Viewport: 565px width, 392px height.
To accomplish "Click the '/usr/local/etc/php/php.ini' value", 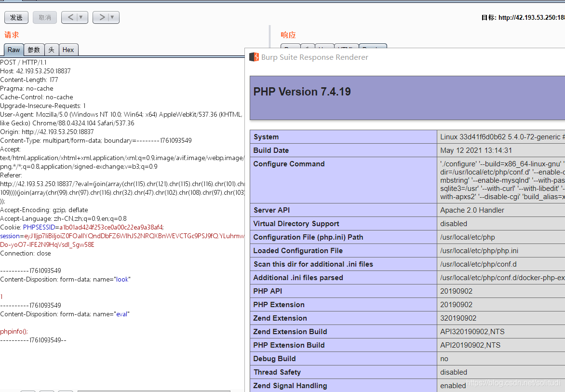I will point(479,251).
